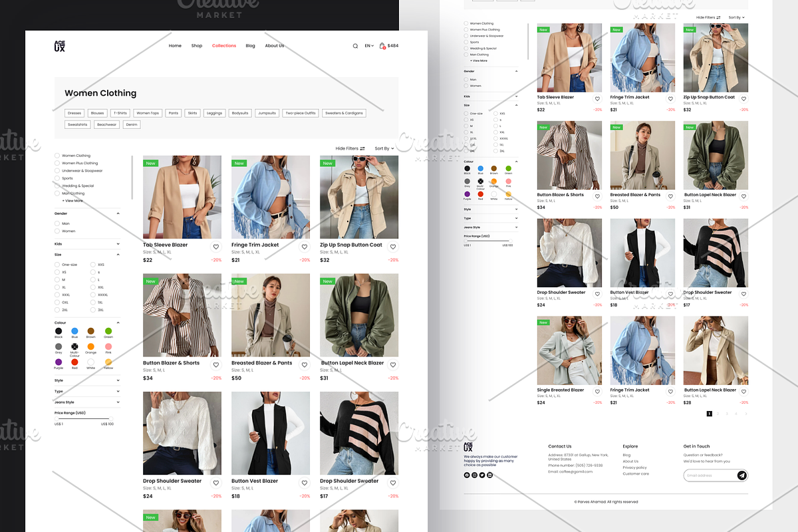
Task: Pick the Red colour swatch on left page
Action: coord(74,362)
